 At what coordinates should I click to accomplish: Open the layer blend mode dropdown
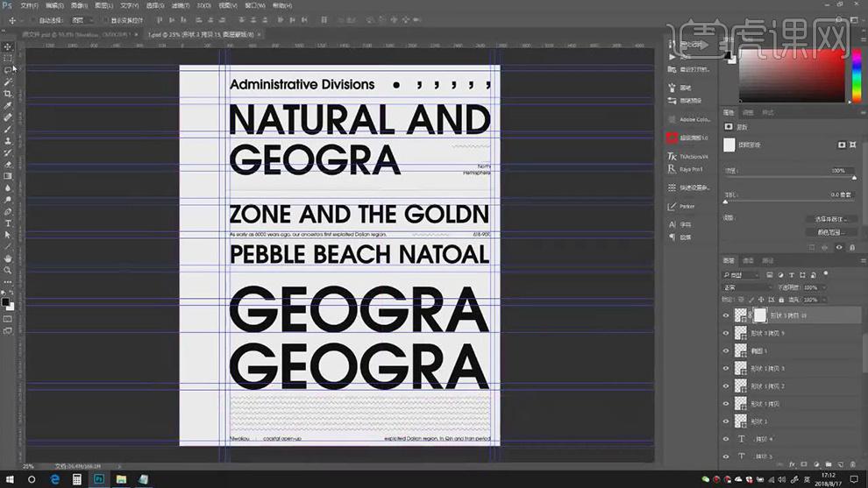745,287
